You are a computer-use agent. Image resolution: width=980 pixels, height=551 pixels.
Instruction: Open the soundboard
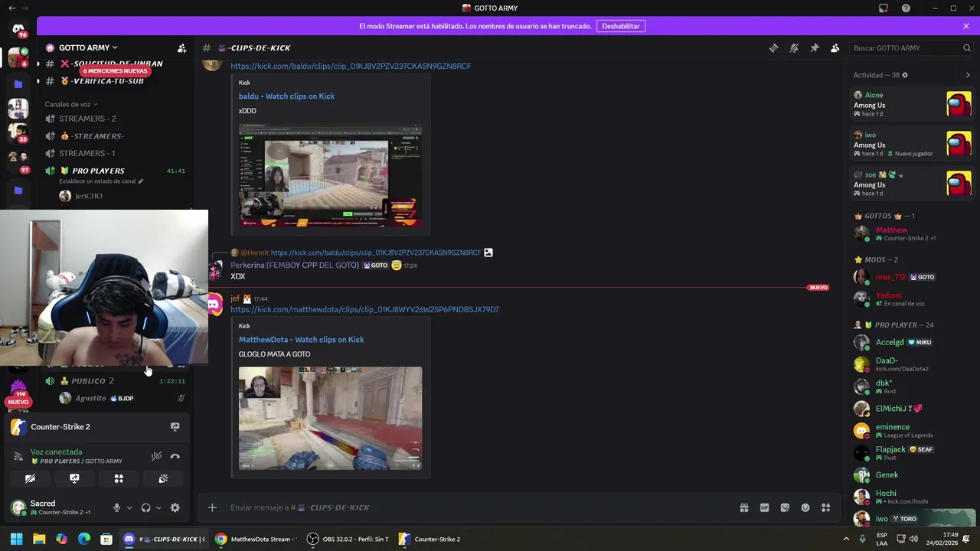pyautogui.click(x=163, y=478)
